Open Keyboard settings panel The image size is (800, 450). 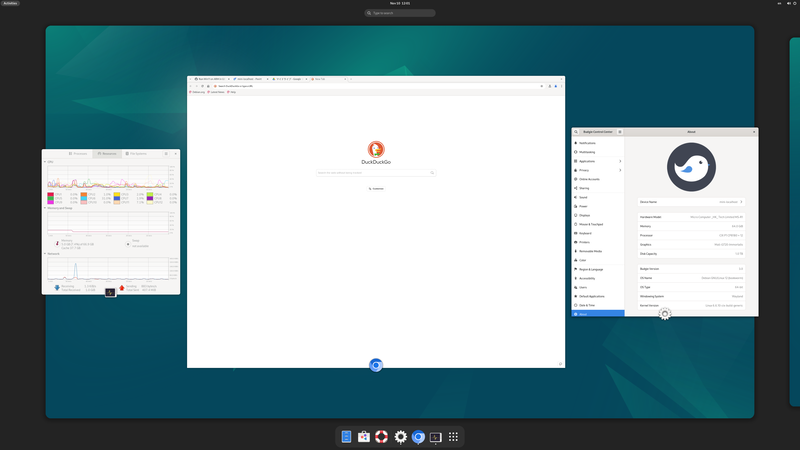[598, 233]
